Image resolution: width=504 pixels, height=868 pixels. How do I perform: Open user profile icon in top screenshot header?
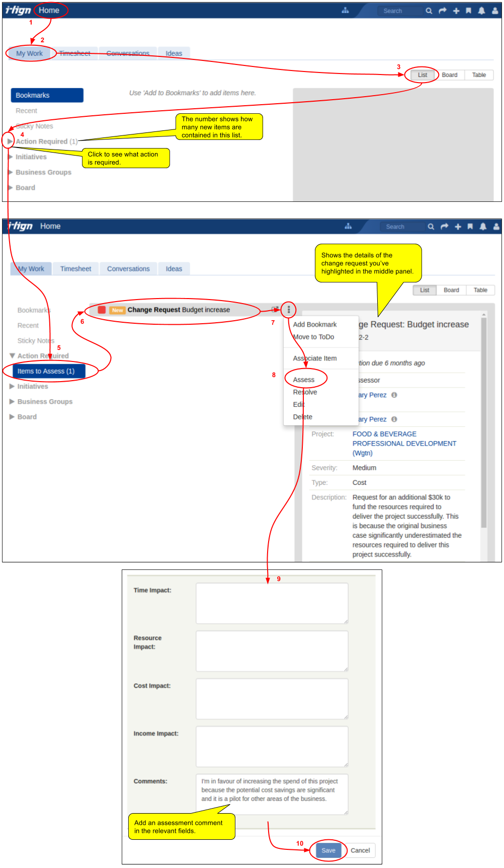tap(495, 11)
